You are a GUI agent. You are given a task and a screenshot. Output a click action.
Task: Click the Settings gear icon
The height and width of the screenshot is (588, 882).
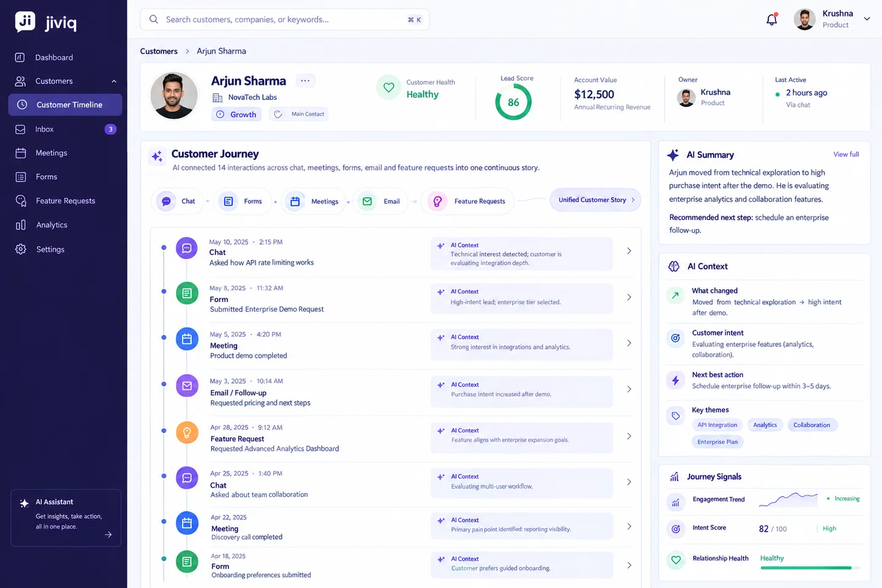(21, 249)
